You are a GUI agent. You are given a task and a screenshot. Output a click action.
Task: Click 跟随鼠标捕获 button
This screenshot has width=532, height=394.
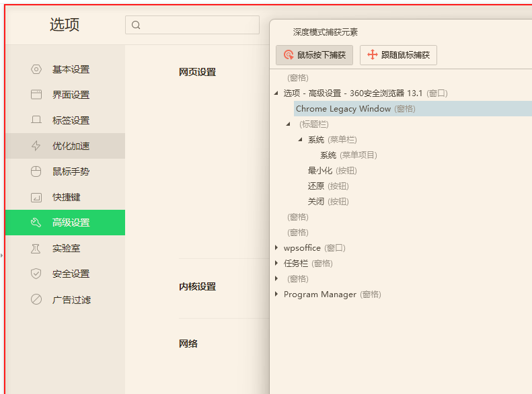pos(398,55)
